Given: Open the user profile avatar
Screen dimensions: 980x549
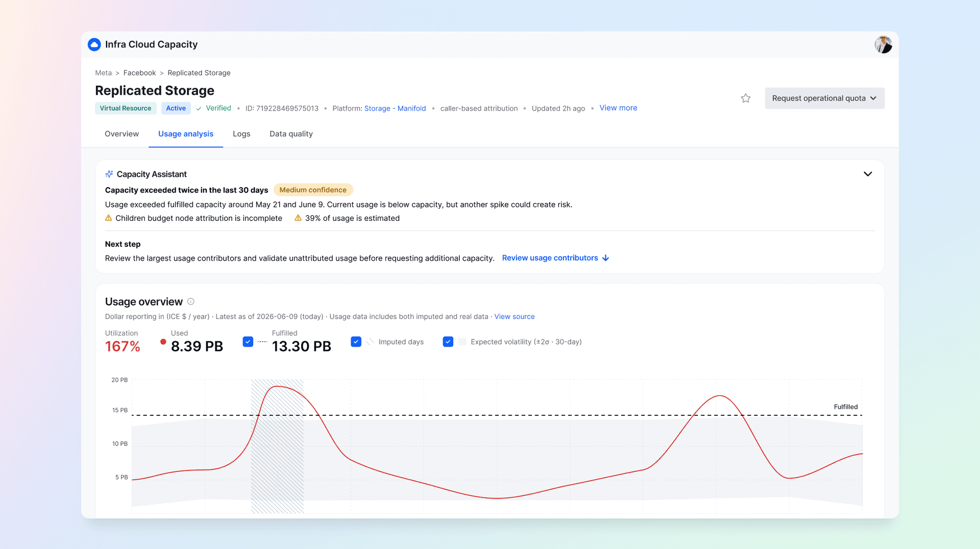Looking at the screenshot, I should (883, 44).
